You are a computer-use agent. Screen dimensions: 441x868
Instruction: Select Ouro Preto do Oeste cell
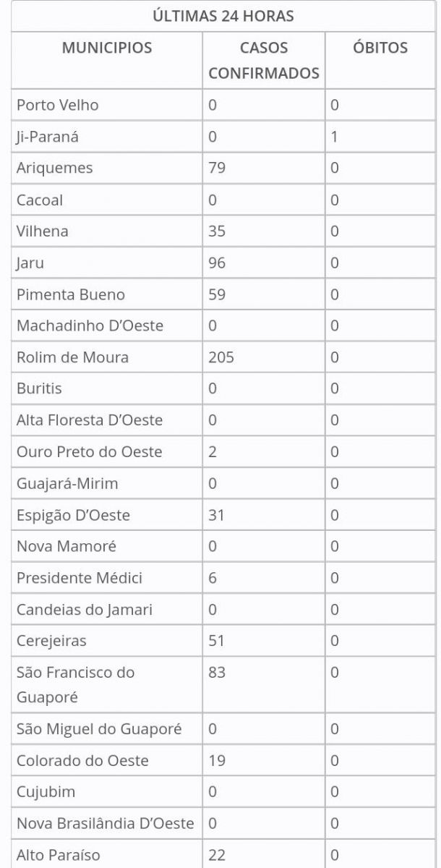[x=90, y=452]
